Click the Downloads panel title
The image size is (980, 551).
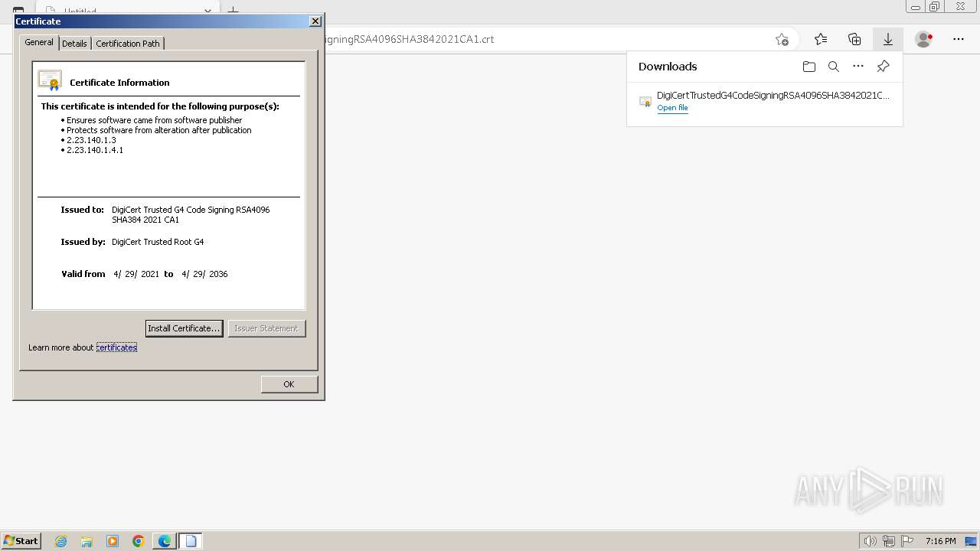point(668,67)
